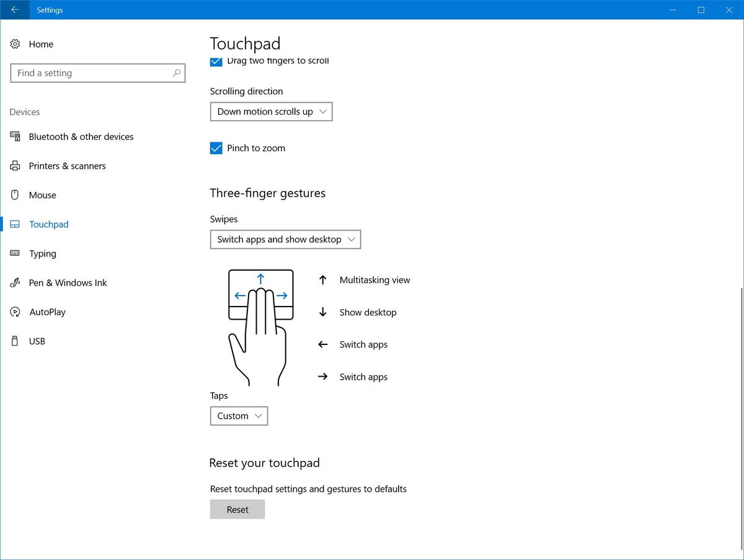The image size is (744, 560).
Task: Click the Reset your touchpad heading
Action: pos(264,463)
